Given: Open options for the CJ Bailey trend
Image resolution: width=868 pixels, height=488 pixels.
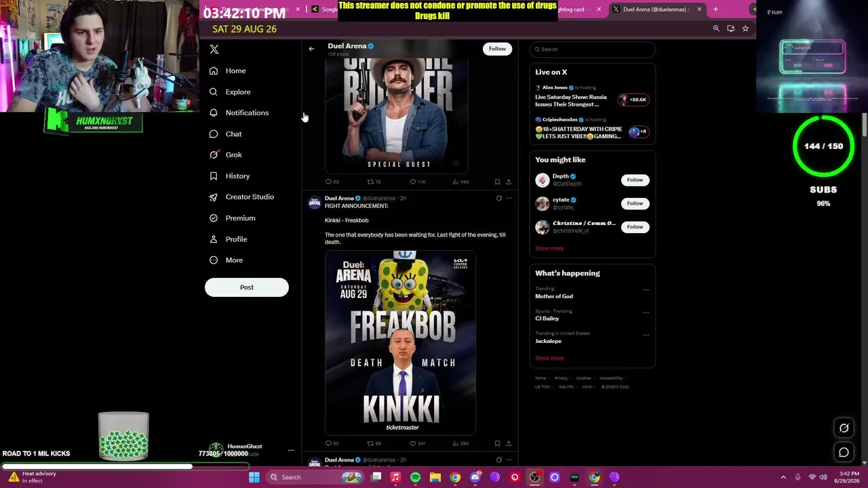Looking at the screenshot, I should (646, 312).
